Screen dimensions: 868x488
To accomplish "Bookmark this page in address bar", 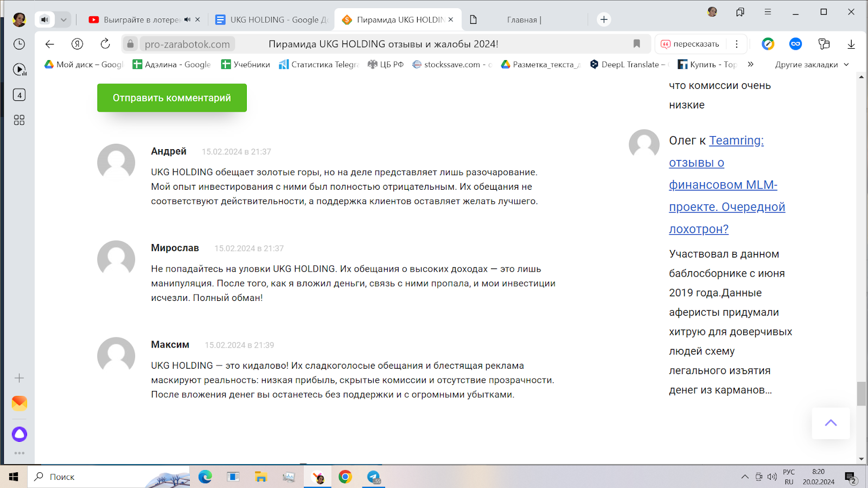I will pyautogui.click(x=637, y=43).
